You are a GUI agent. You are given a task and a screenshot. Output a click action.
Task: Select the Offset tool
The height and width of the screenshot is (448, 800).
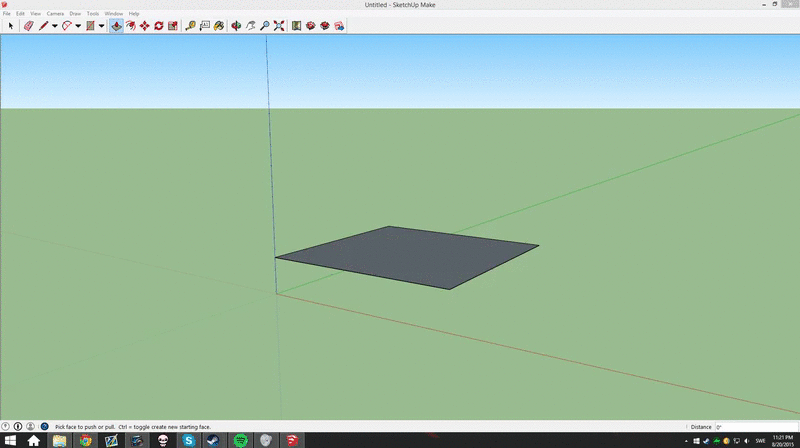(x=131, y=26)
